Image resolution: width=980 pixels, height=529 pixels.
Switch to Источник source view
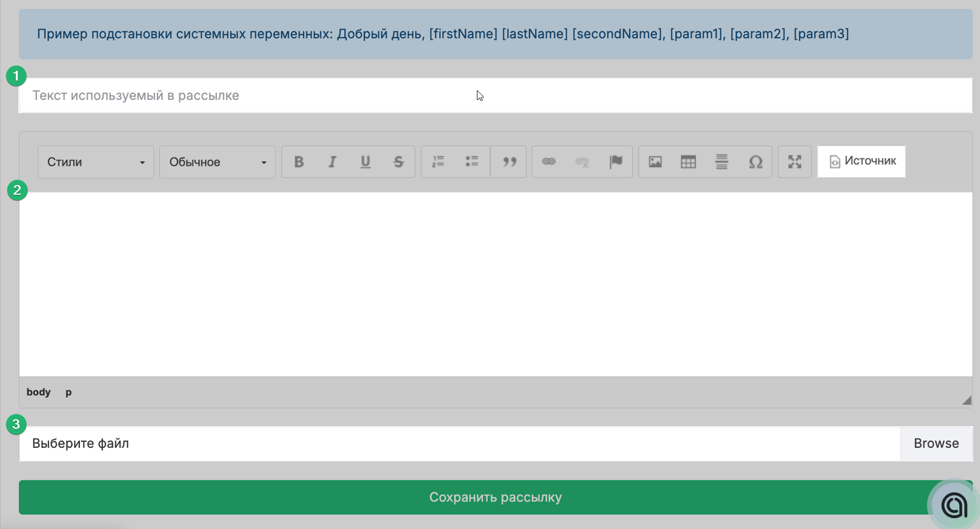(861, 162)
